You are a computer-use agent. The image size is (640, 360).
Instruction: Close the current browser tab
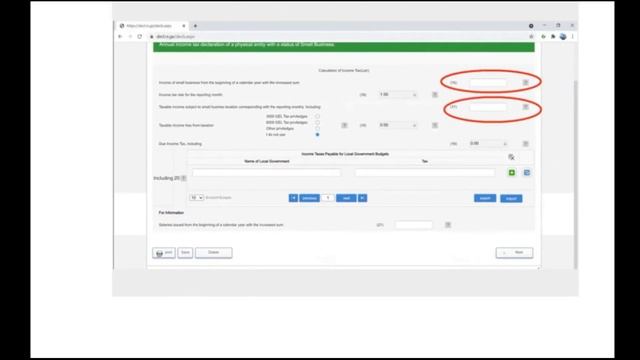(184, 26)
